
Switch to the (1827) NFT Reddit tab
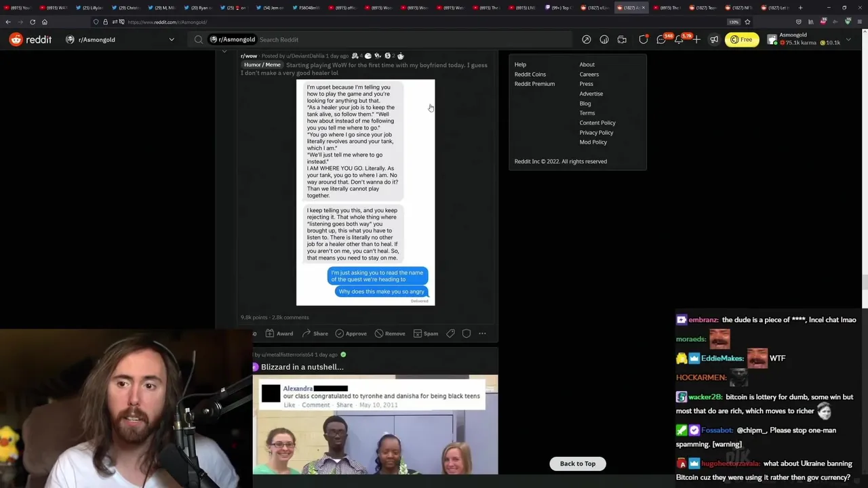[738, 7]
